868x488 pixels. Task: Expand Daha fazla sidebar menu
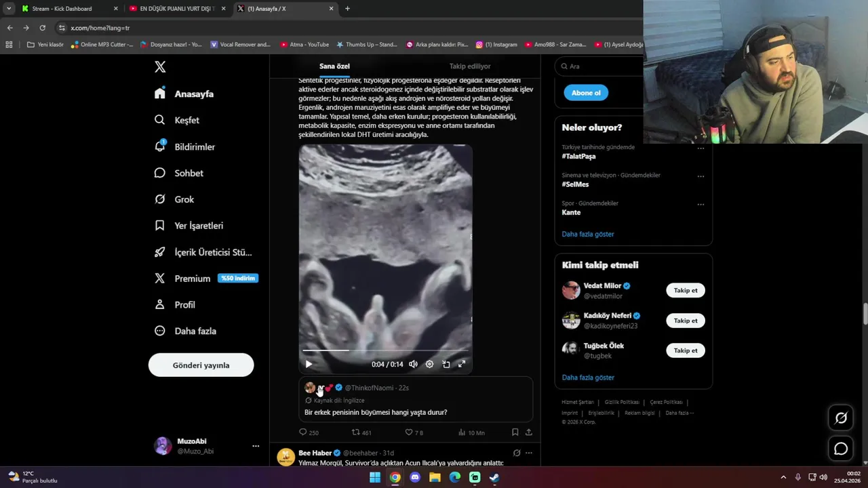point(185,331)
